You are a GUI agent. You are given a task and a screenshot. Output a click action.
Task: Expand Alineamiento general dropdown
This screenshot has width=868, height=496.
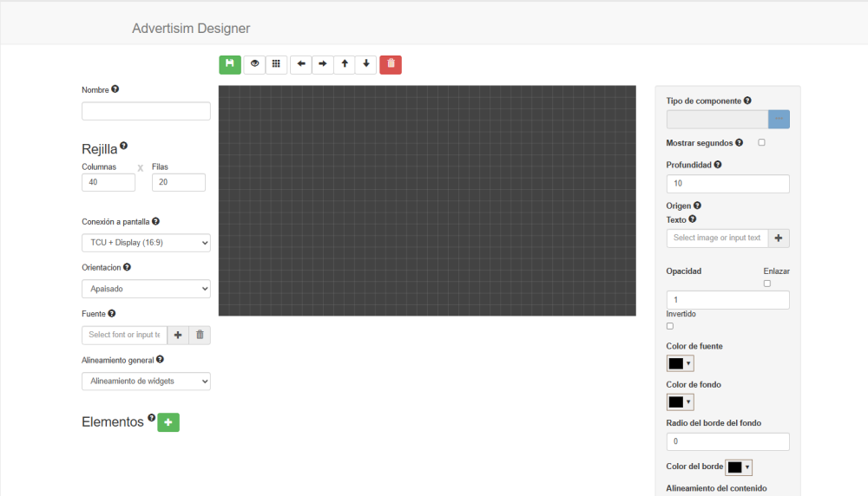(146, 381)
